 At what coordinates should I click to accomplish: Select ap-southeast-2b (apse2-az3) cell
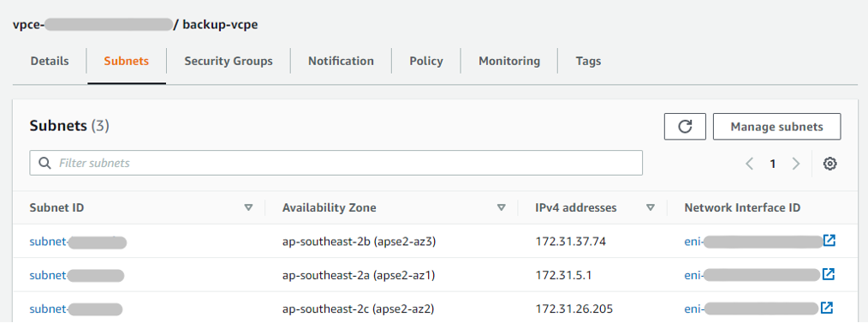360,242
